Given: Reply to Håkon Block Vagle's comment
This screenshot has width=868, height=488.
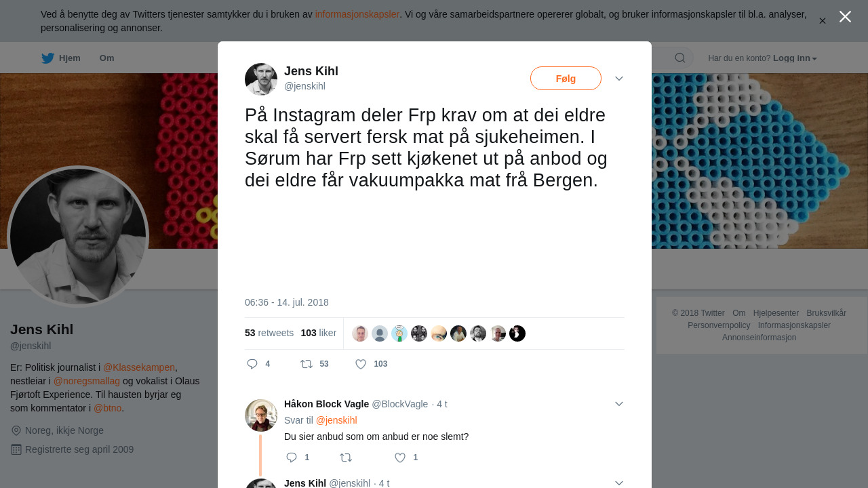Looking at the screenshot, I should (x=292, y=457).
